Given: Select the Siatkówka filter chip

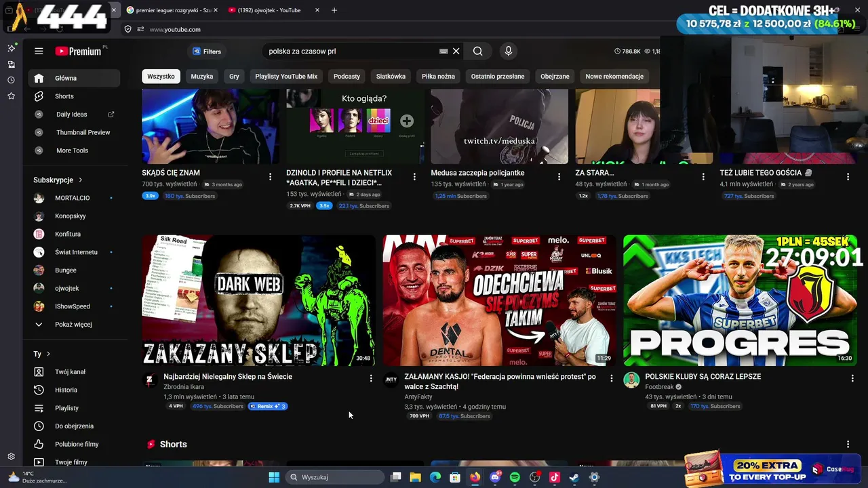Looking at the screenshot, I should click(x=391, y=77).
